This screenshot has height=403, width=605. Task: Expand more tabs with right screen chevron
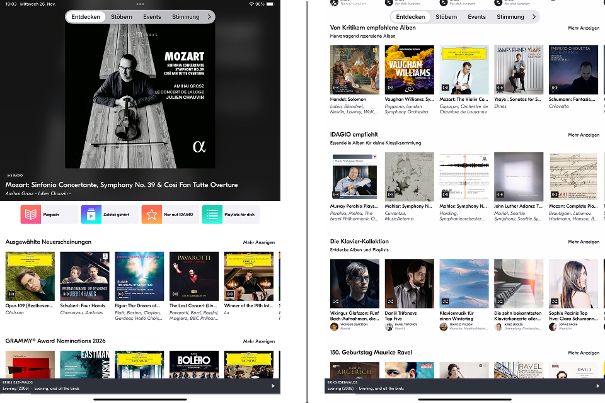pyautogui.click(x=534, y=17)
